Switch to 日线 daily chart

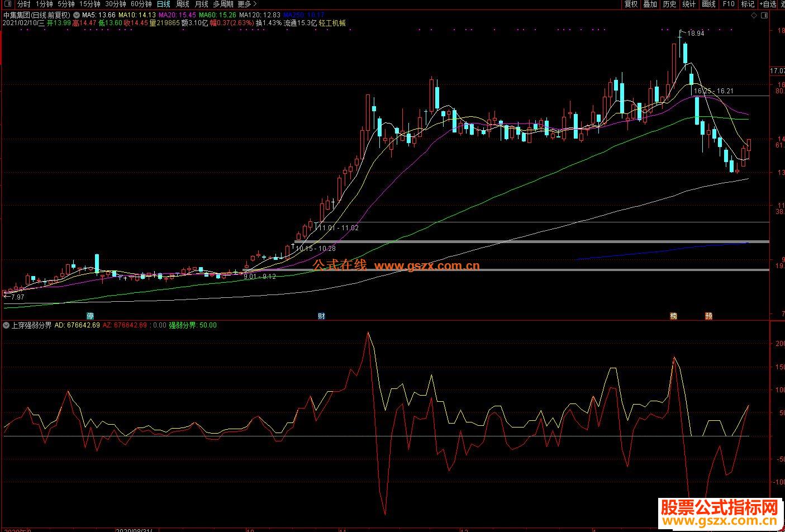click(163, 4)
